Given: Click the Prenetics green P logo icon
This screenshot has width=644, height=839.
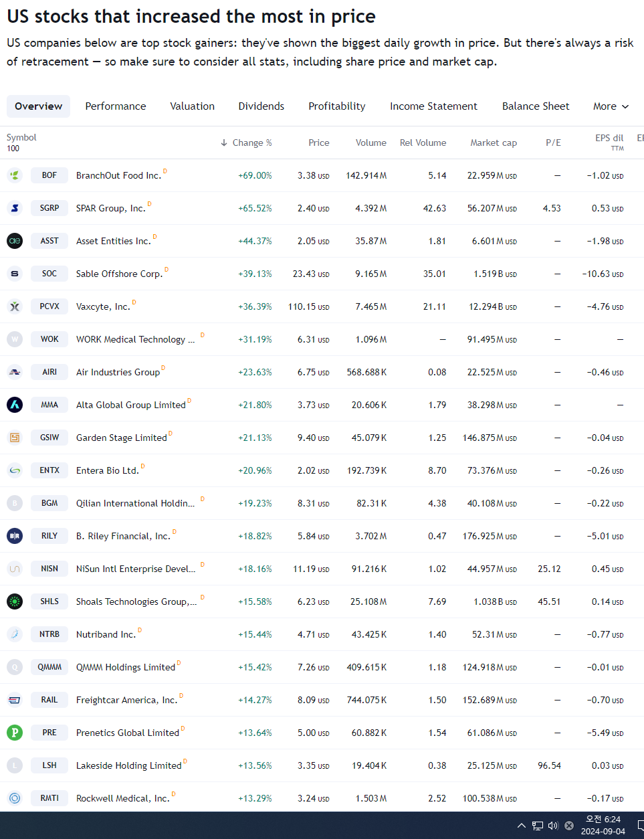Looking at the screenshot, I should coord(15,733).
